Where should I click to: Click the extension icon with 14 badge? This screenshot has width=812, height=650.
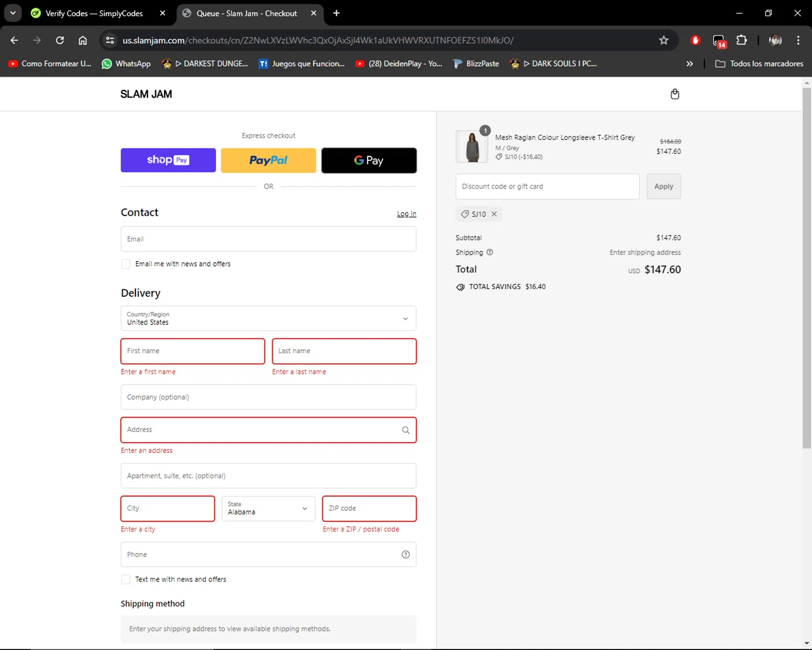click(719, 41)
